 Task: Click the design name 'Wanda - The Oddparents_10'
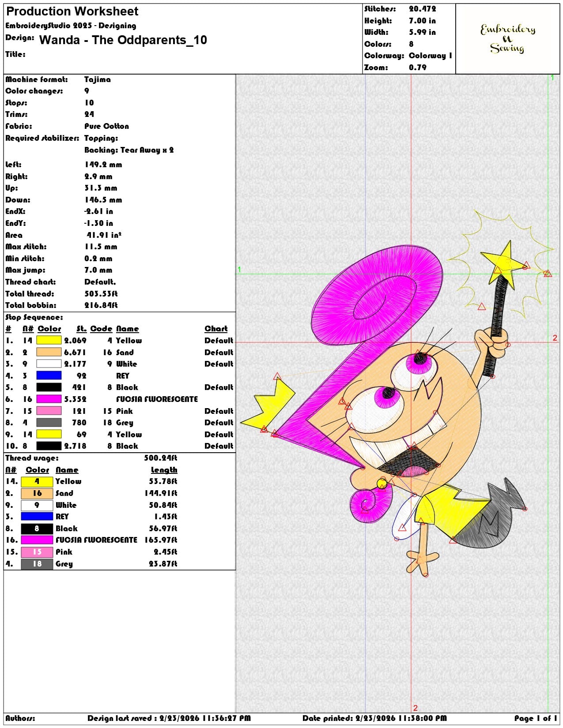(x=123, y=40)
